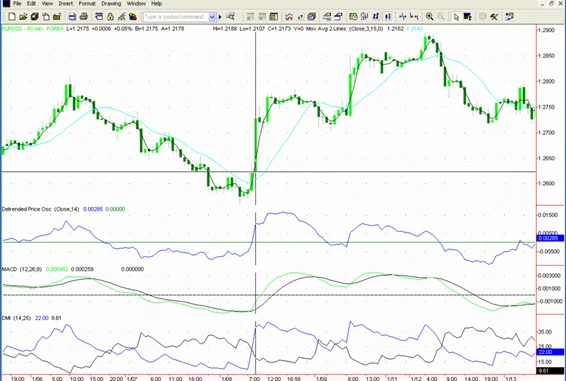
Task: Create a new chart with the blank page icon
Action: click(x=12, y=17)
